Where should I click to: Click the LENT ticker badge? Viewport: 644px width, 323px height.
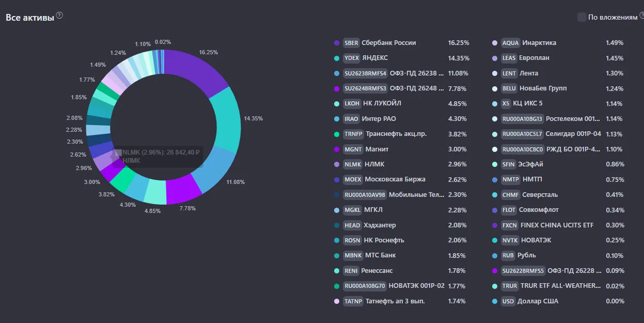[509, 73]
